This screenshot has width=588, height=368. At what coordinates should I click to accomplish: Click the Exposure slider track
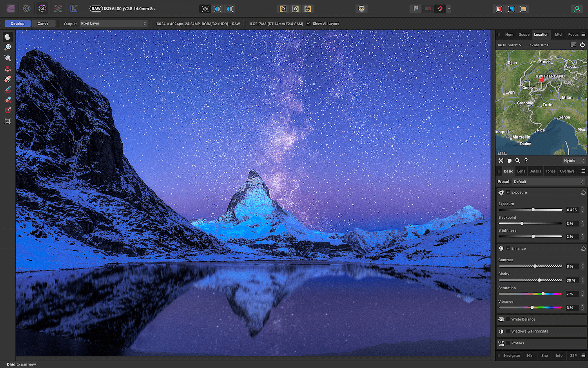click(x=530, y=210)
